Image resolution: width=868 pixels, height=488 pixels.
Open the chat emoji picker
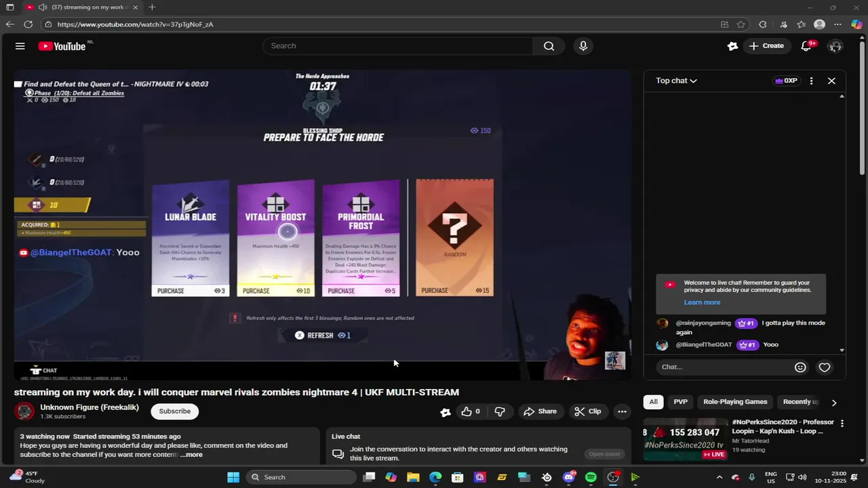point(800,367)
